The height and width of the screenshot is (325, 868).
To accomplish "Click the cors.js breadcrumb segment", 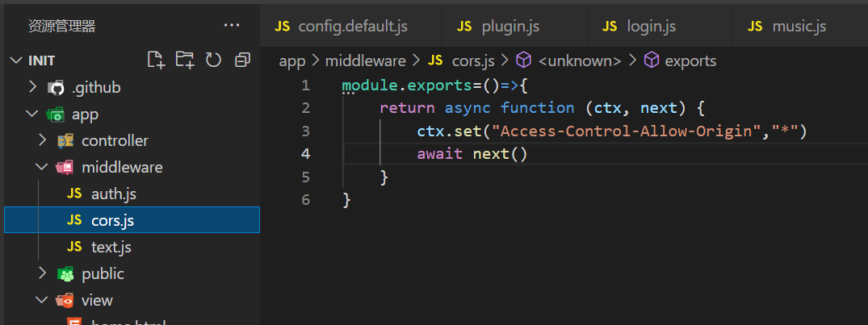I will tap(473, 60).
